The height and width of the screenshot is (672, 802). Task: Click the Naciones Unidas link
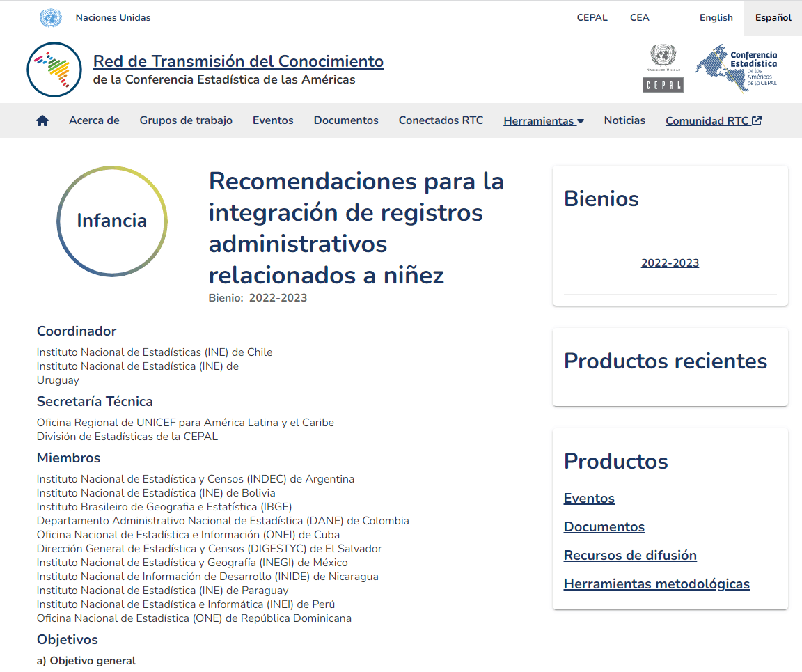point(113,18)
